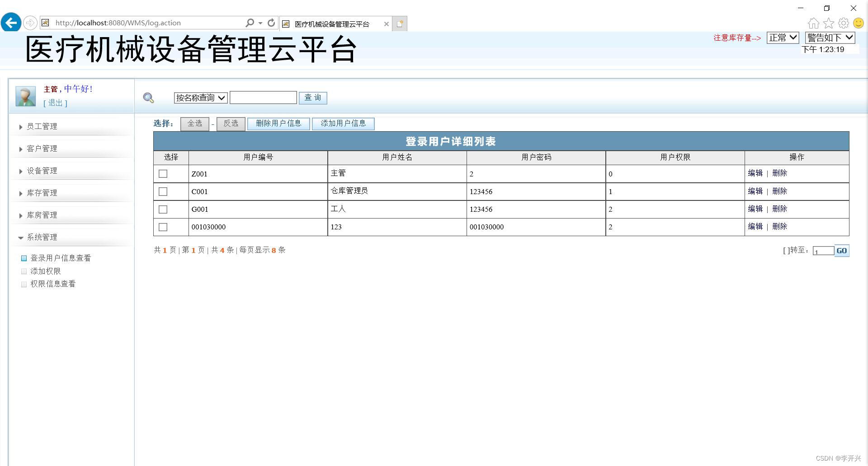868x466 pixels.
Task: Open 登录用户信息查看 in the sidebar
Action: [61, 258]
